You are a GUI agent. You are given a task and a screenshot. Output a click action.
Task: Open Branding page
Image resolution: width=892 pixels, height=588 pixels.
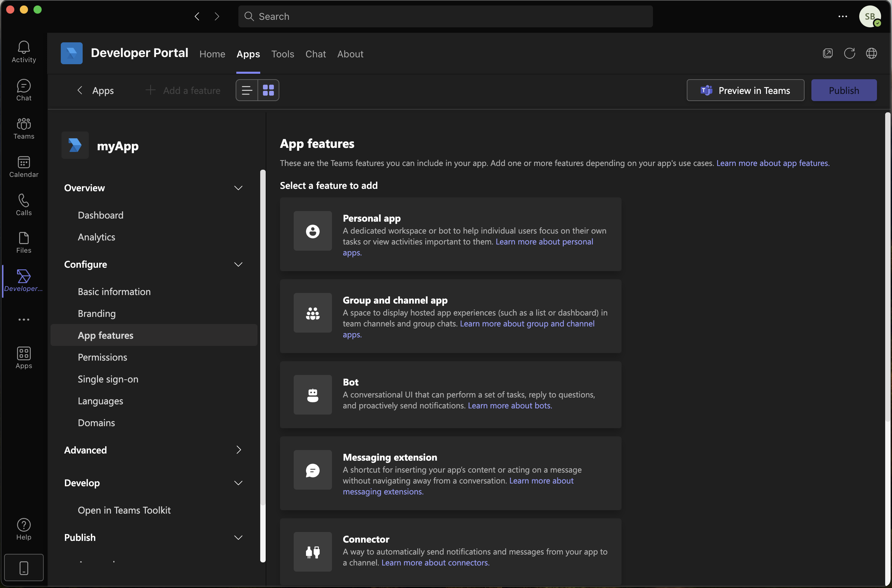click(x=97, y=313)
